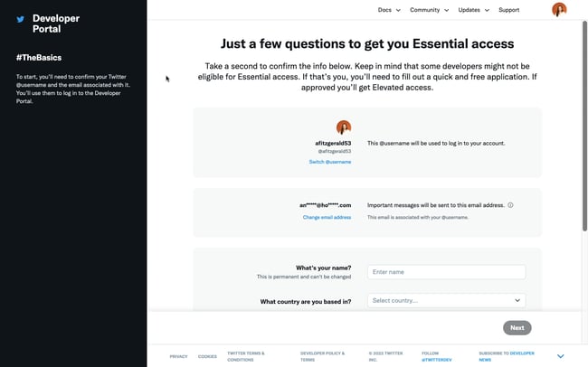
Task: Click the Switch @username link
Action: (x=329, y=162)
